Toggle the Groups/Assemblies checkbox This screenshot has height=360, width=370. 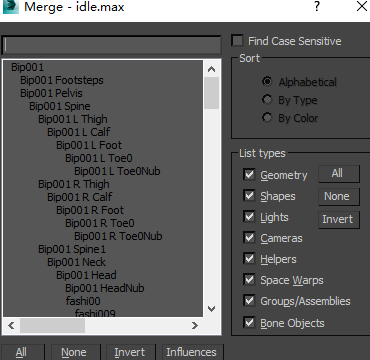click(x=249, y=301)
